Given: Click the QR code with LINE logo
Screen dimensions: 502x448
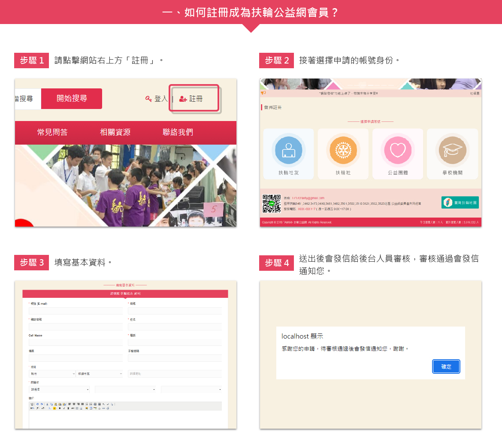Looking at the screenshot, I should click(x=272, y=203).
